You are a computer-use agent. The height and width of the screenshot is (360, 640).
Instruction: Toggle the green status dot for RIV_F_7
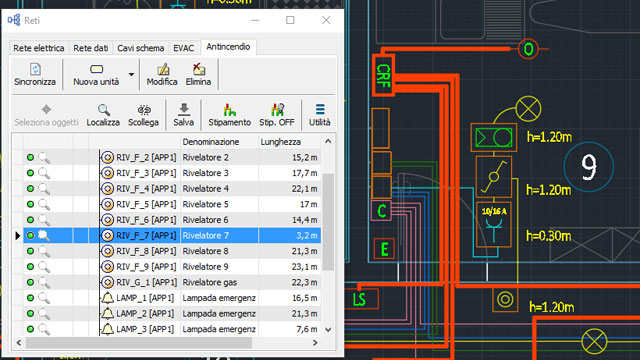coord(30,236)
